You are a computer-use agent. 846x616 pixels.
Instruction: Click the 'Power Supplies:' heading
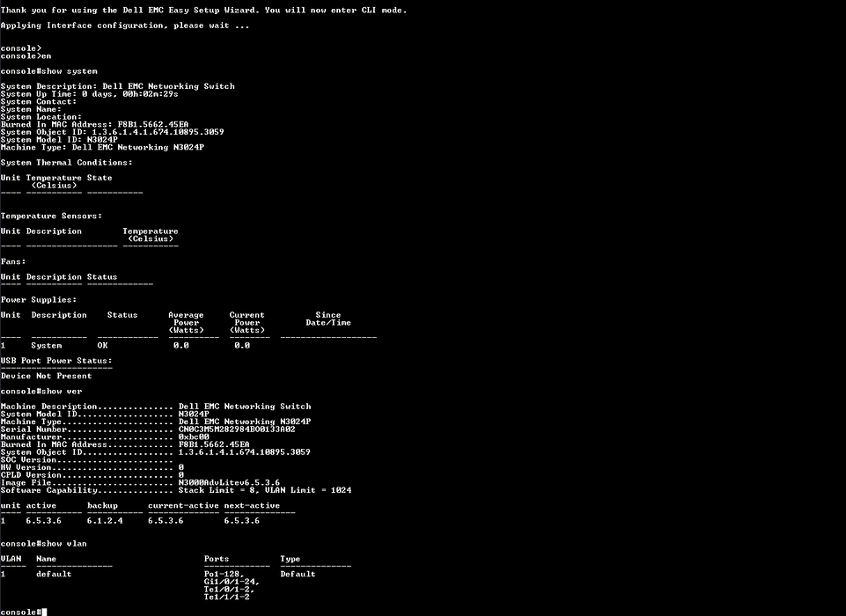click(x=39, y=300)
